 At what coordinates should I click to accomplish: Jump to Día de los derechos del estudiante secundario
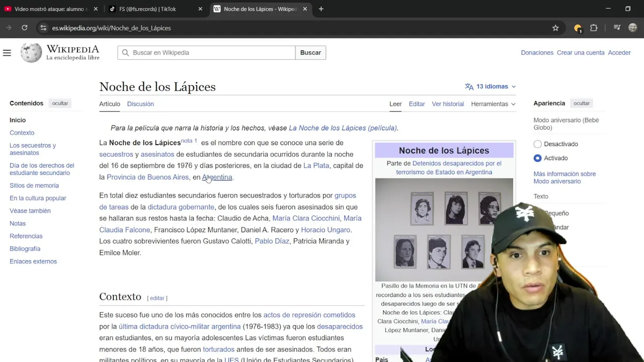(x=42, y=169)
